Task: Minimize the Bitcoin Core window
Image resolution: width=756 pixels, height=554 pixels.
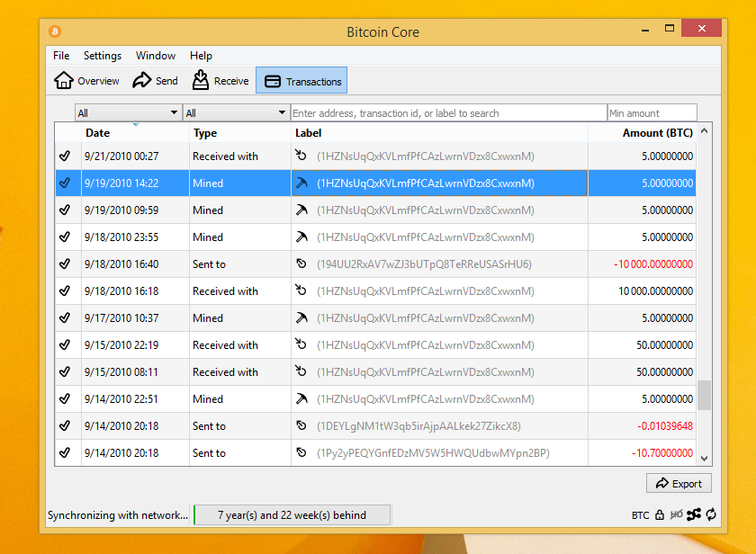Action: click(645, 30)
